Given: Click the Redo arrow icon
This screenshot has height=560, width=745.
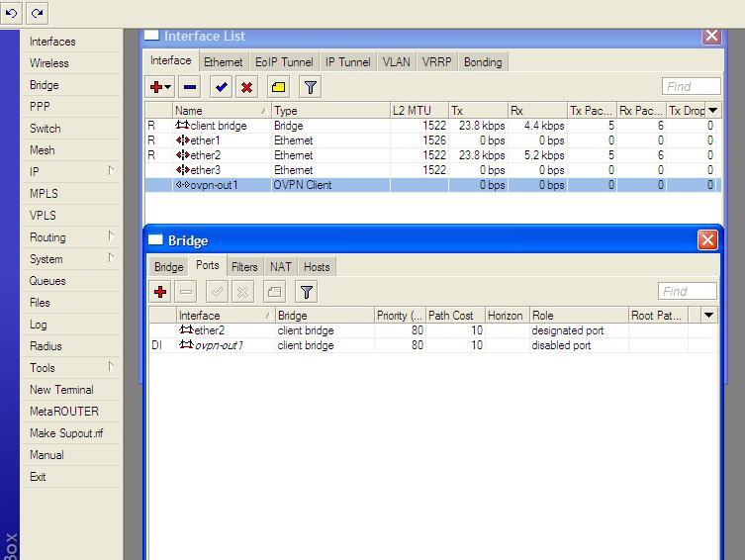Looking at the screenshot, I should coord(37,13).
